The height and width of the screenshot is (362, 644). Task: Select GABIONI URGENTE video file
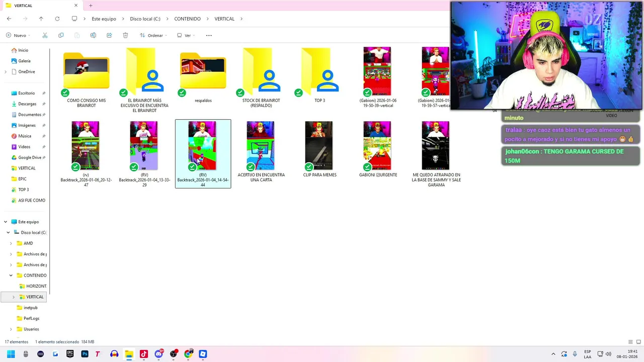378,149
